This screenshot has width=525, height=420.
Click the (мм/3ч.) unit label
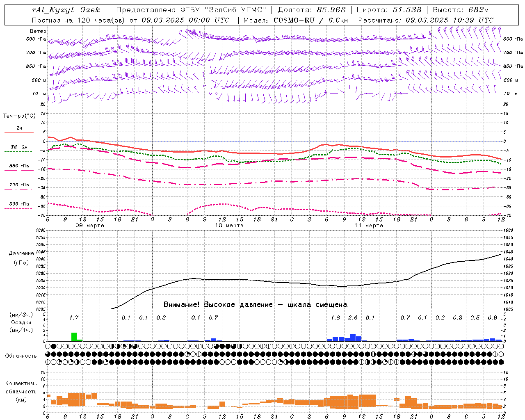point(21,315)
